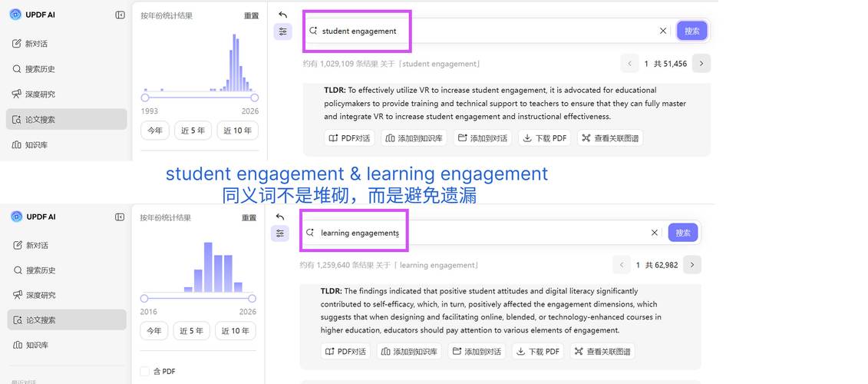Click the 1993 start handle on the year slider
The image size is (868, 384).
pos(145,98)
